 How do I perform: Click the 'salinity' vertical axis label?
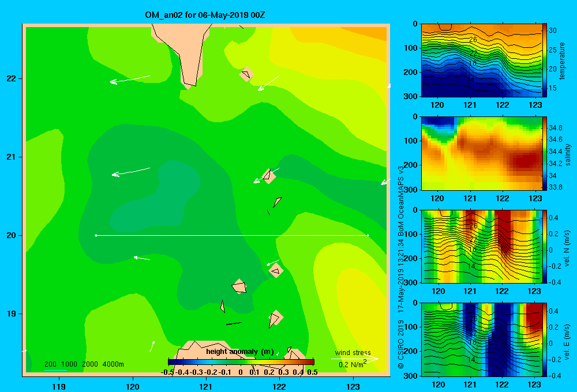pos(568,154)
